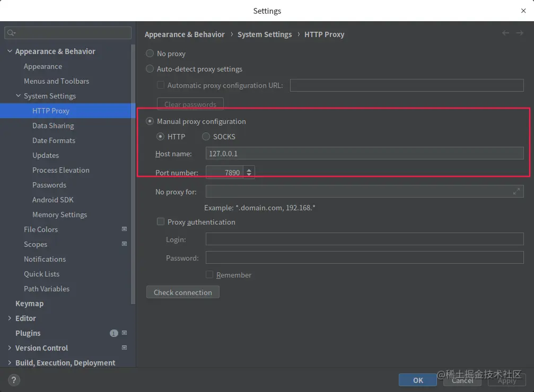Decrease port number with down spinner arrow
Screen dimensions: 534x392
[249, 175]
